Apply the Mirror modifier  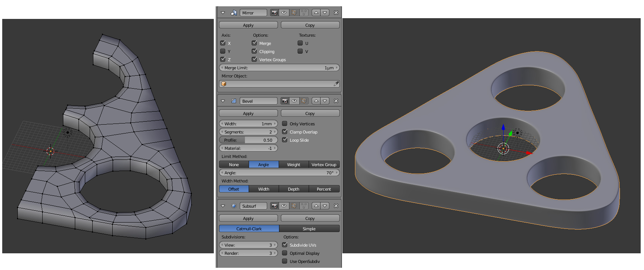click(248, 25)
